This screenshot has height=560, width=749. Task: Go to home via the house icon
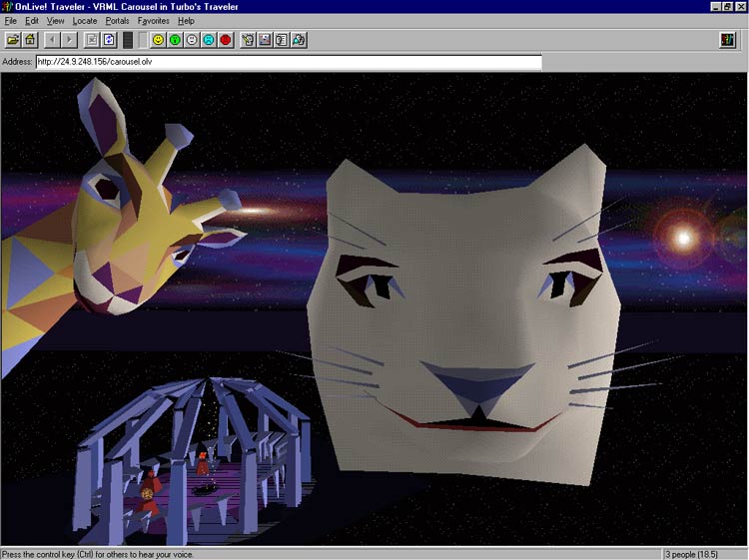[30, 40]
